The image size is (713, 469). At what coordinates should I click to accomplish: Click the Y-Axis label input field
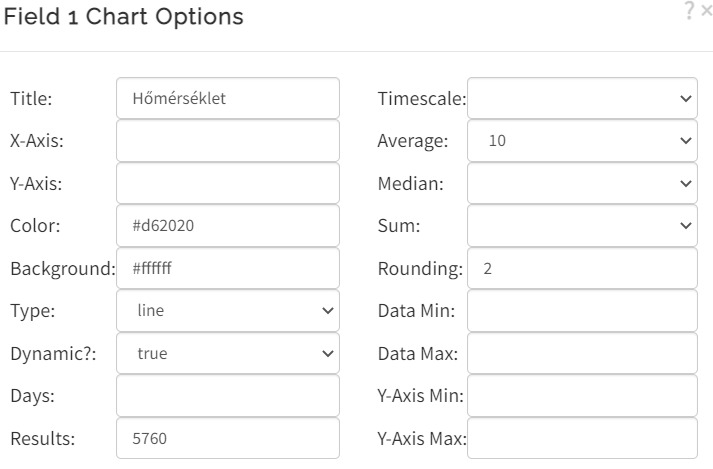point(228,183)
